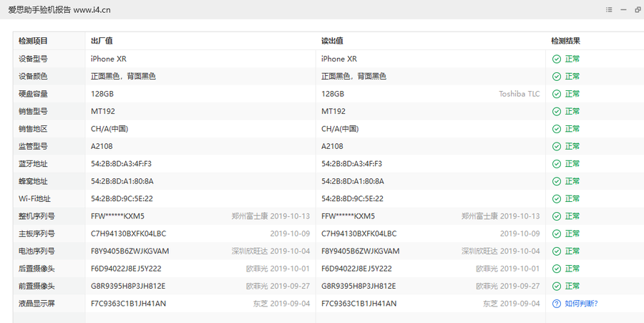Click green check icon in 主板序列号 row
Viewport: 644px width, 323px height.
(557, 233)
